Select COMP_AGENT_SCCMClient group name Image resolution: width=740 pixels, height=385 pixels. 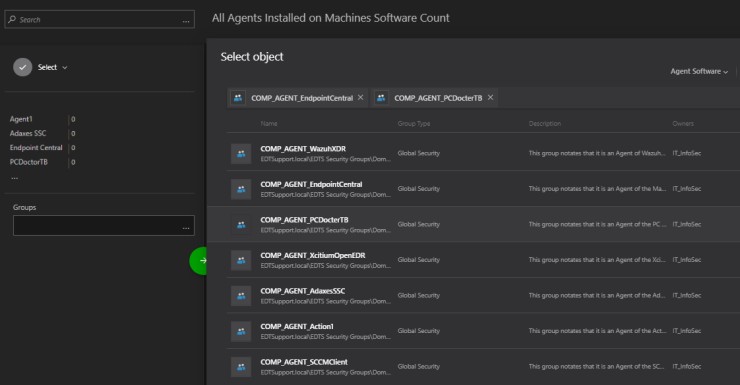point(304,362)
